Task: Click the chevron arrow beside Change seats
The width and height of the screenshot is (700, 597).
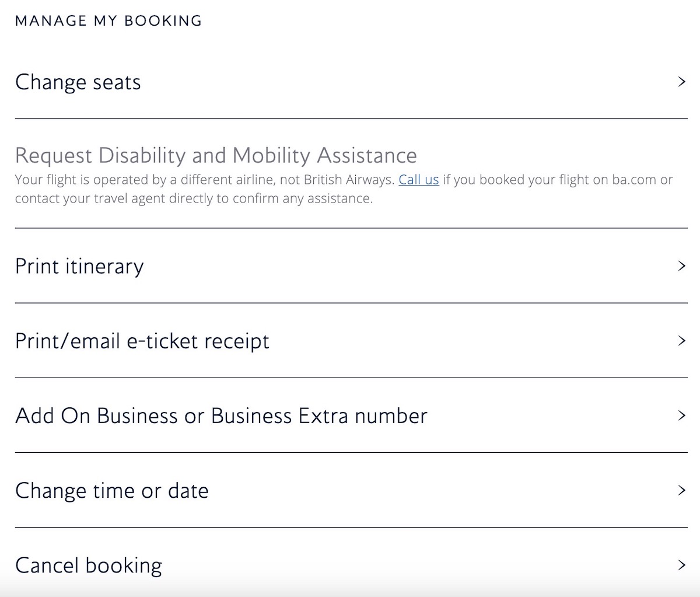Action: tap(681, 82)
